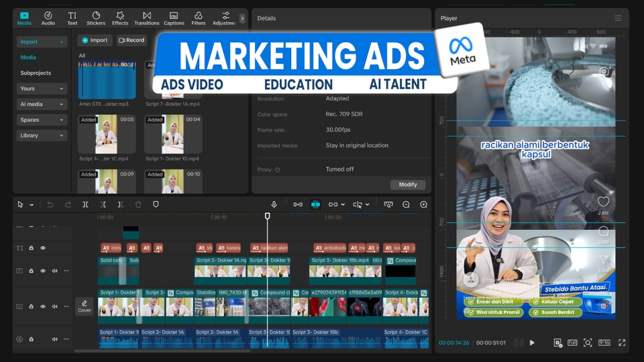This screenshot has height=362, width=644.
Task: Click the Delete left trim tool
Action: (103, 204)
